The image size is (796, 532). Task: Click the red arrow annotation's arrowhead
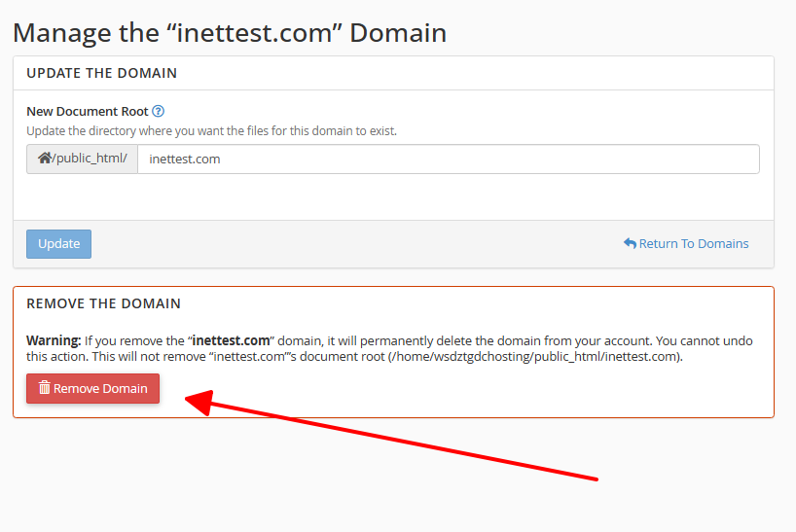tap(199, 403)
